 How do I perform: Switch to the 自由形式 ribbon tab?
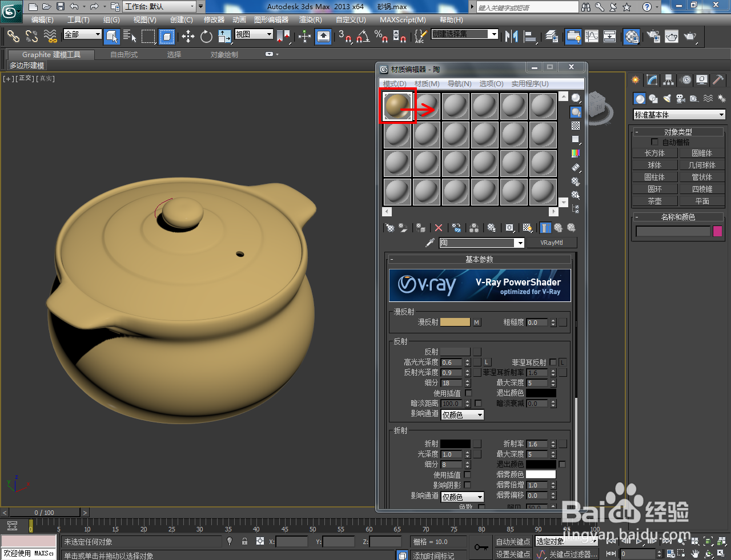pyautogui.click(x=124, y=55)
